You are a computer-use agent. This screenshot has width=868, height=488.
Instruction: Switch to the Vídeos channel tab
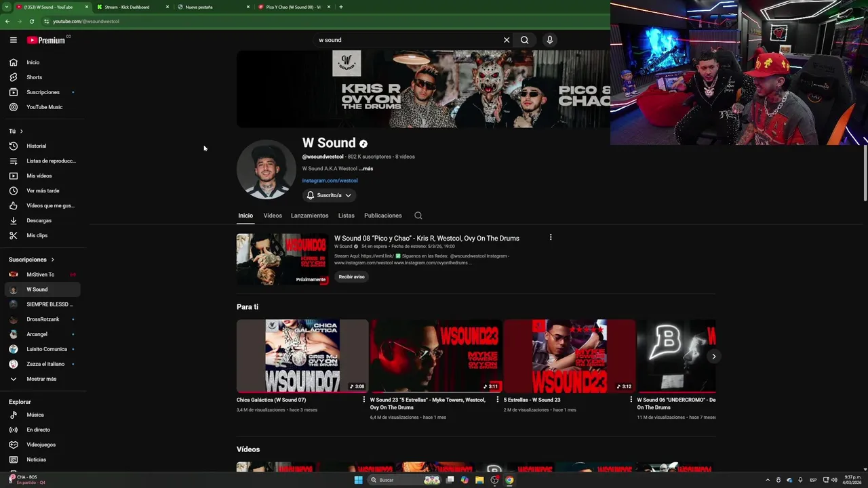click(273, 216)
